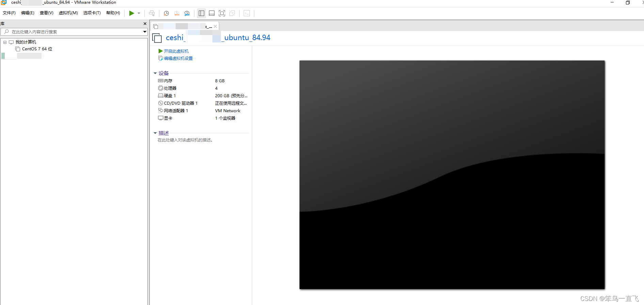
Task: Click the processor icon beside 处理器
Action: pos(161,88)
